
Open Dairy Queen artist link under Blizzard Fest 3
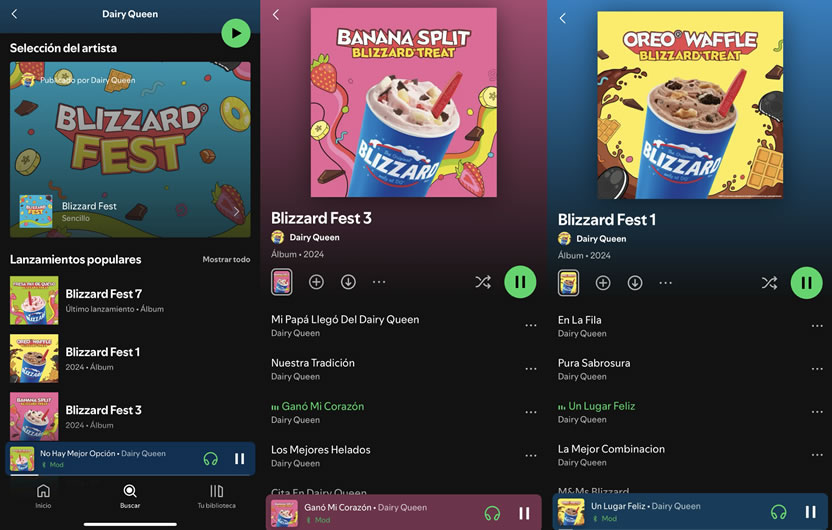point(314,237)
